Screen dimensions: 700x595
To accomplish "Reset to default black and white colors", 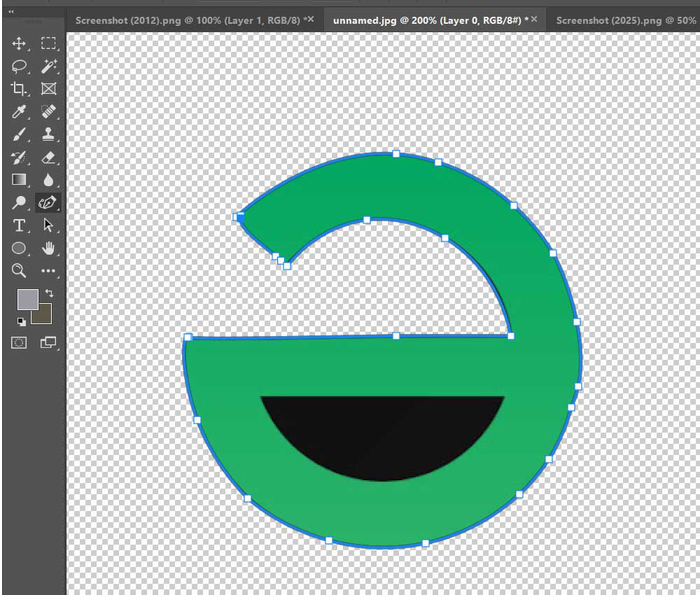I will pyautogui.click(x=22, y=321).
